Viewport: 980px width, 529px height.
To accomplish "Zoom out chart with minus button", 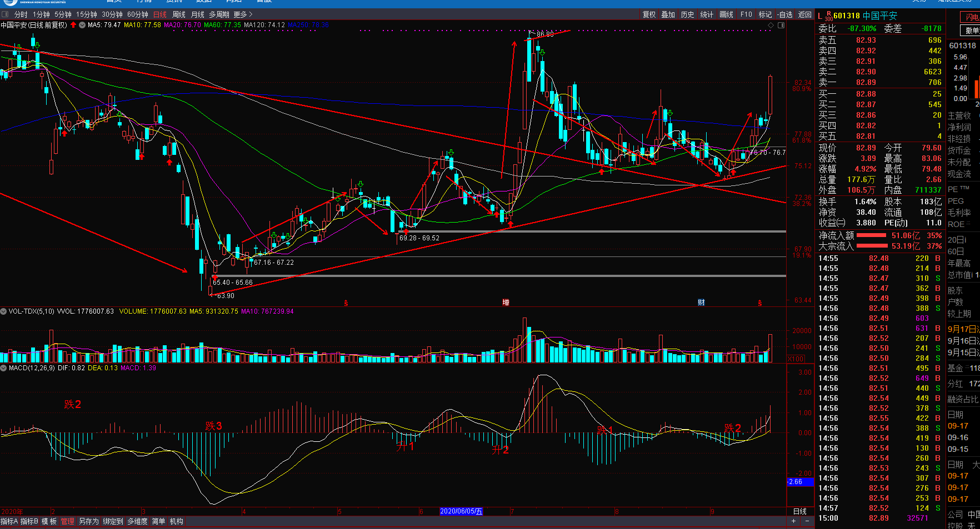I will click(x=807, y=521).
